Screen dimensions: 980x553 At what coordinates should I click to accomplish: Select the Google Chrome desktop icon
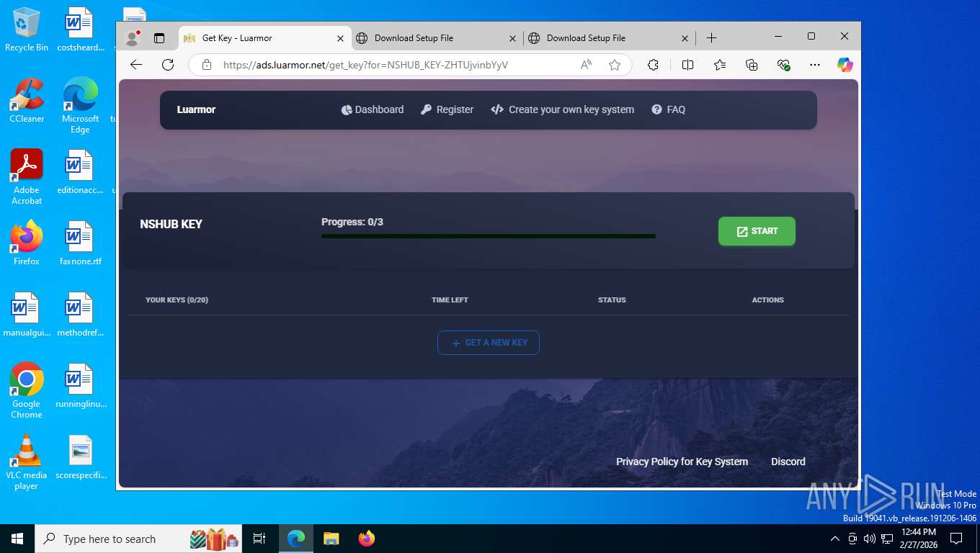(x=27, y=390)
